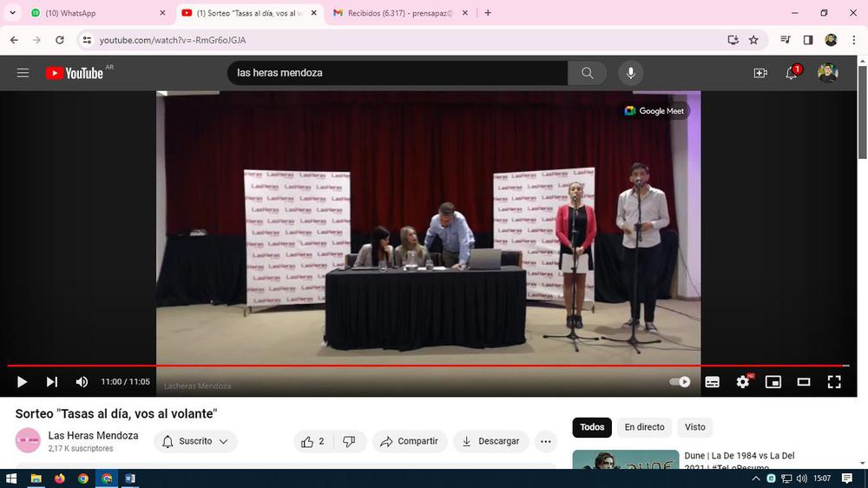Switch to theater mode view
868x488 pixels.
click(804, 382)
